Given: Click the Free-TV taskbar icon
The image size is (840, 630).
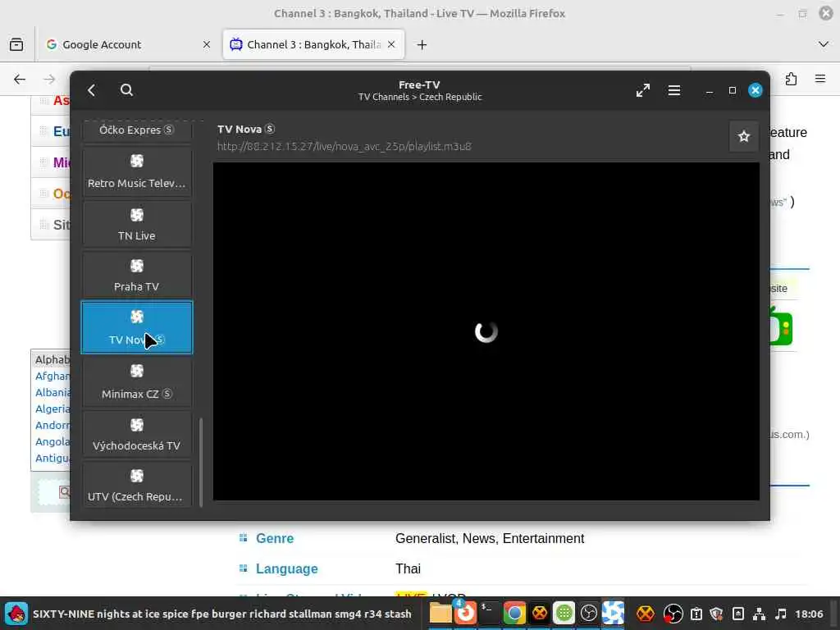Looking at the screenshot, I should tap(613, 614).
